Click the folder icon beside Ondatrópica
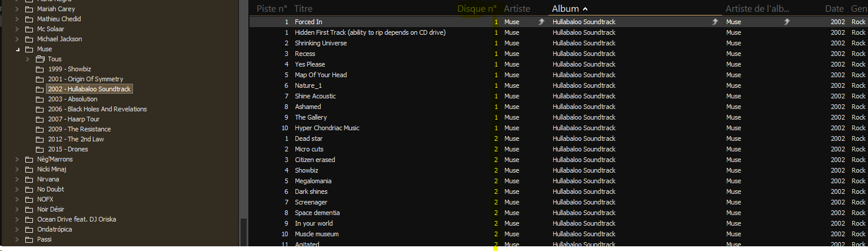 point(29,229)
